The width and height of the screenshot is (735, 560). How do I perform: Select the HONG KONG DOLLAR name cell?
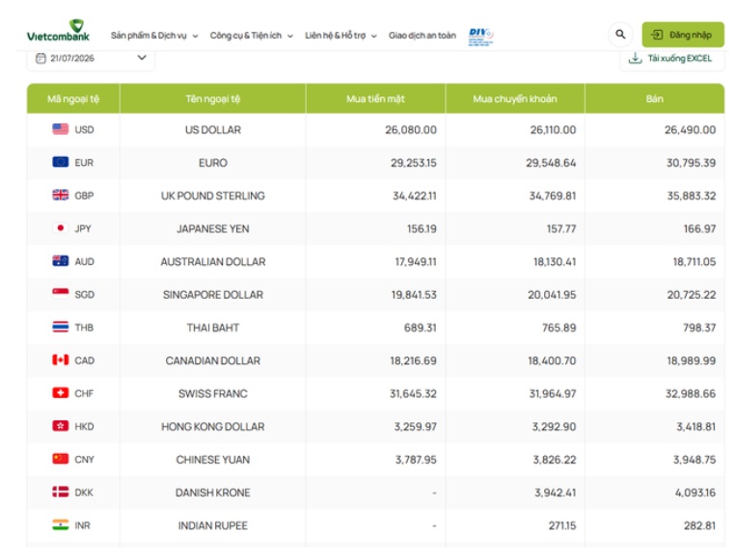213,427
